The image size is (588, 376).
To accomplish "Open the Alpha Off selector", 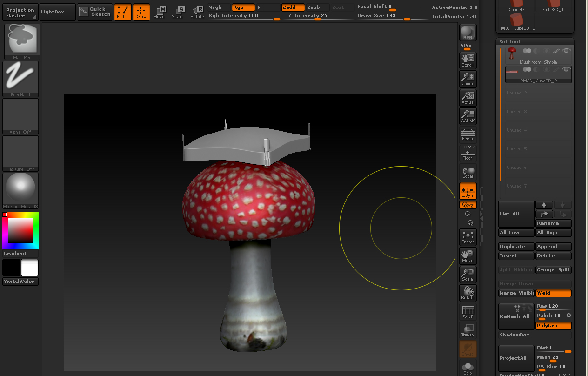I will [x=21, y=116].
